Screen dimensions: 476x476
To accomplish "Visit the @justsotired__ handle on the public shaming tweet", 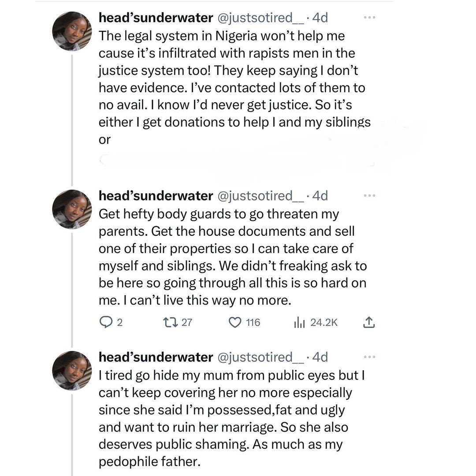I will pos(261,357).
